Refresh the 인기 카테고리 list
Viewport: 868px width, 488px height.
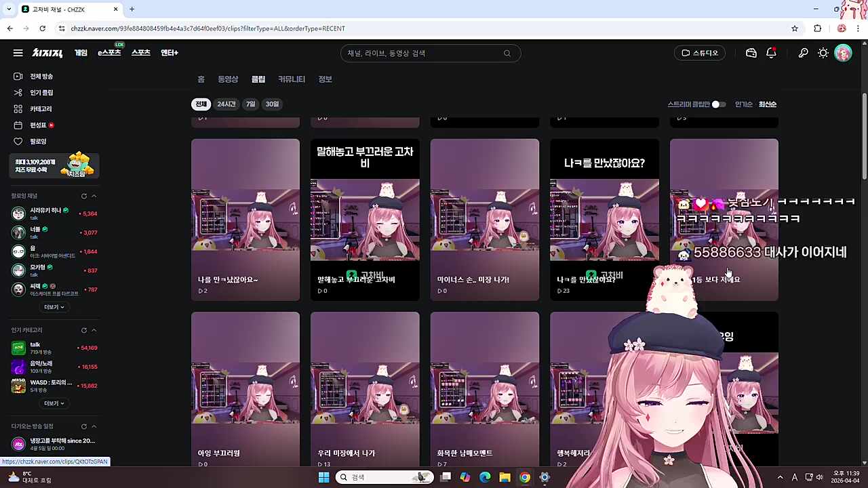coord(84,330)
